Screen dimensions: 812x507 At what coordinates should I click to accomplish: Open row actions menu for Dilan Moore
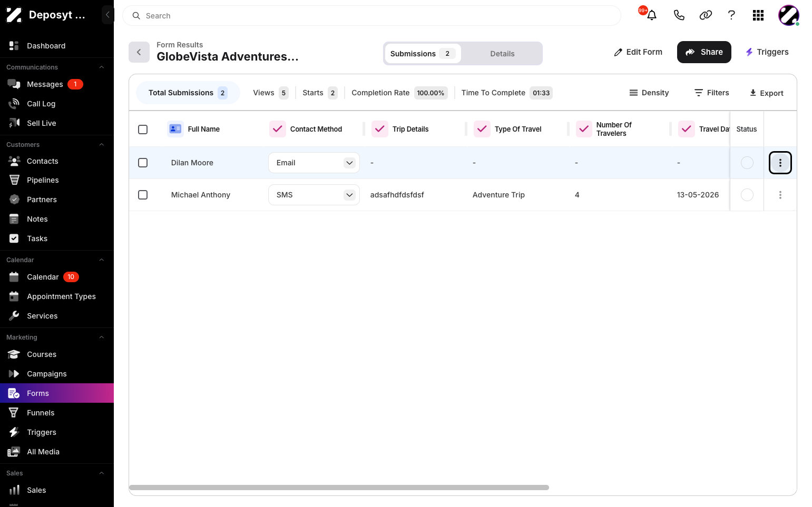pos(780,163)
